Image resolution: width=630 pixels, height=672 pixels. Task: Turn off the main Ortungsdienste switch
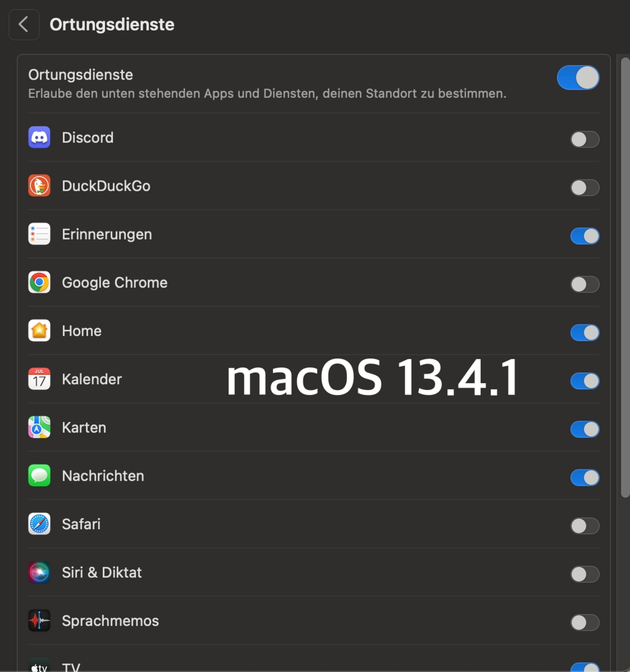coord(578,78)
